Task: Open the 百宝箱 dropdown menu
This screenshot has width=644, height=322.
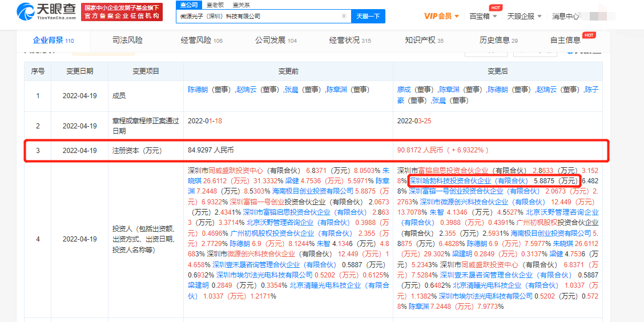Action: [483, 17]
